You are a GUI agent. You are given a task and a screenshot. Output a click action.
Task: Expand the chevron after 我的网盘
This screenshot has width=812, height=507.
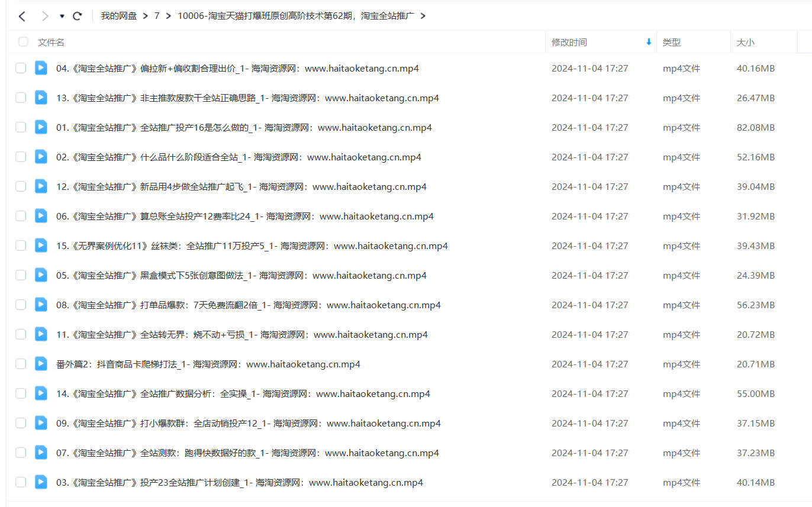coord(145,16)
